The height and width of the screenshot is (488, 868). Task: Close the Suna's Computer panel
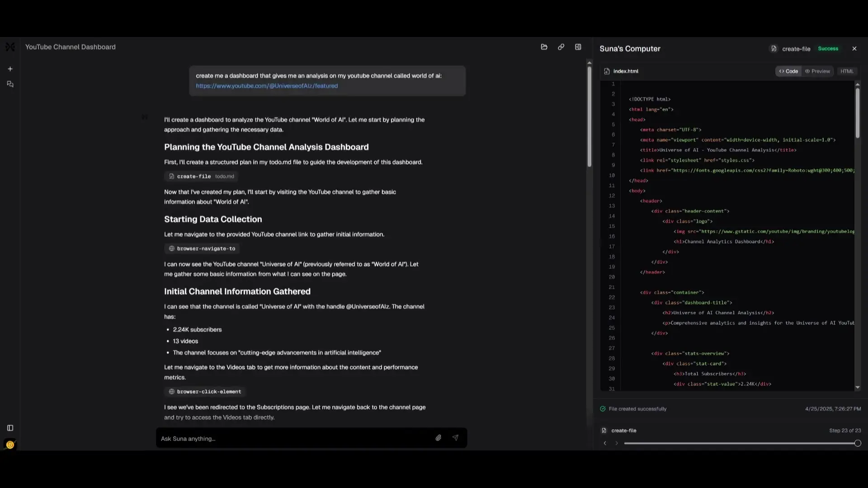coord(854,49)
